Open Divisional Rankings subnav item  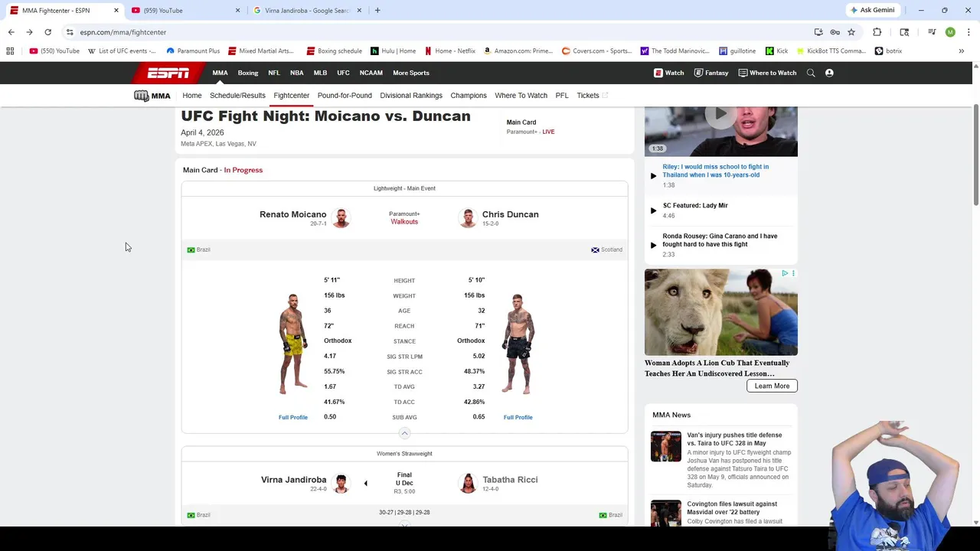click(411, 96)
